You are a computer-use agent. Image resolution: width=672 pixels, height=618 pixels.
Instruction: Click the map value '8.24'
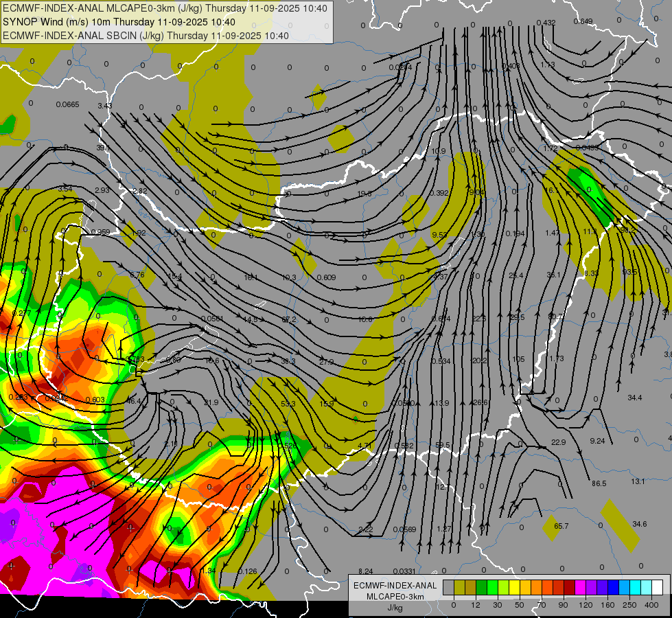(x=366, y=572)
